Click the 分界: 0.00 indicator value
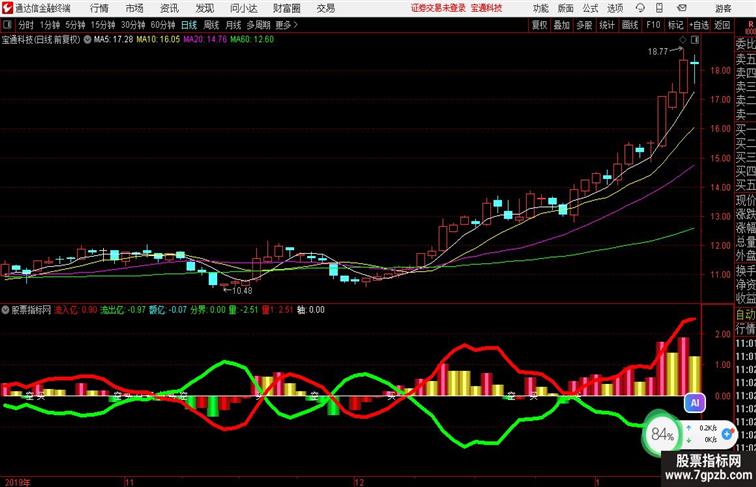The image size is (756, 487). point(208,310)
